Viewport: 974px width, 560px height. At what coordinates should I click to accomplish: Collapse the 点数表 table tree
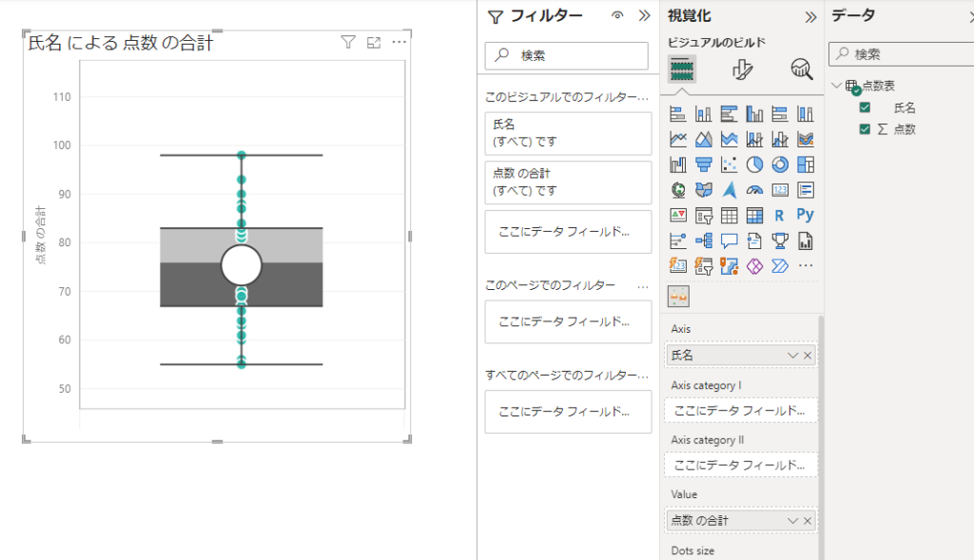pos(836,86)
